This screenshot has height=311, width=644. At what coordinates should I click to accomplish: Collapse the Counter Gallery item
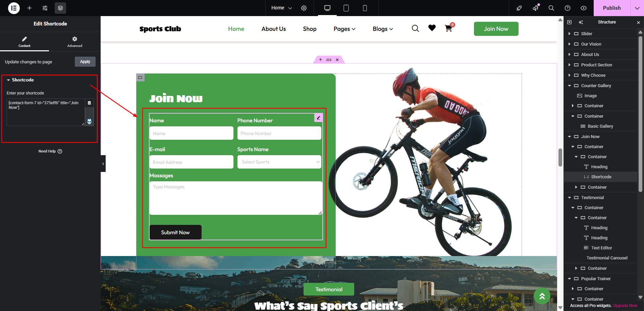pyautogui.click(x=569, y=85)
